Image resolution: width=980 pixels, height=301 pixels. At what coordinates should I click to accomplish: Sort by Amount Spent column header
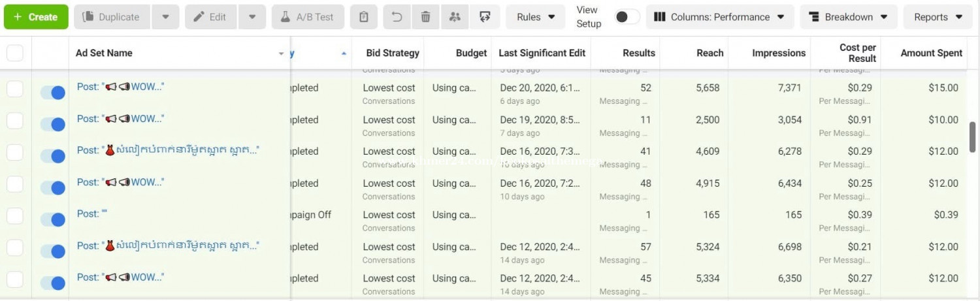pos(931,53)
